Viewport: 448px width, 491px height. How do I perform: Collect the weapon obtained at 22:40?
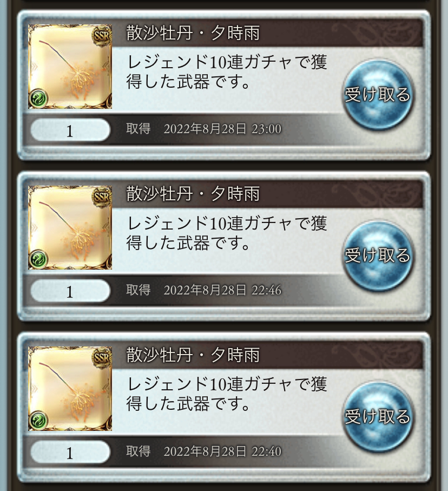click(378, 417)
